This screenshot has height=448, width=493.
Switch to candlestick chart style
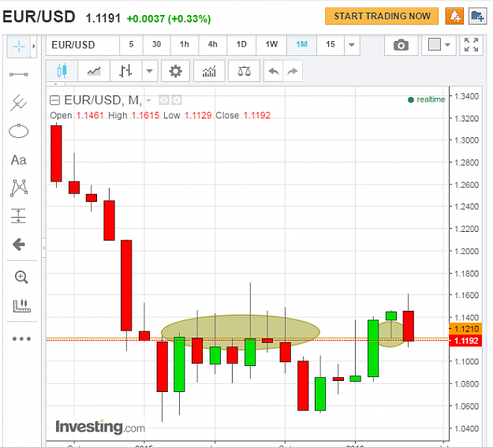coord(62,71)
